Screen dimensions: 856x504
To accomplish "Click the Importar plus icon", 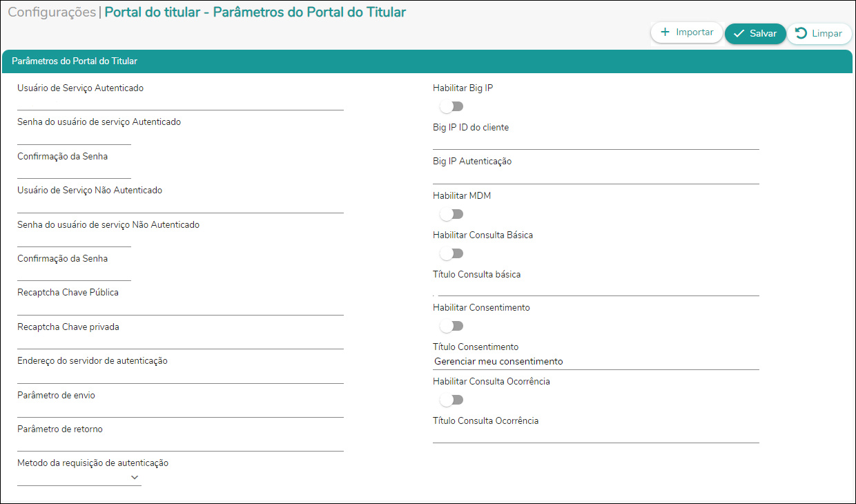I will click(x=665, y=32).
